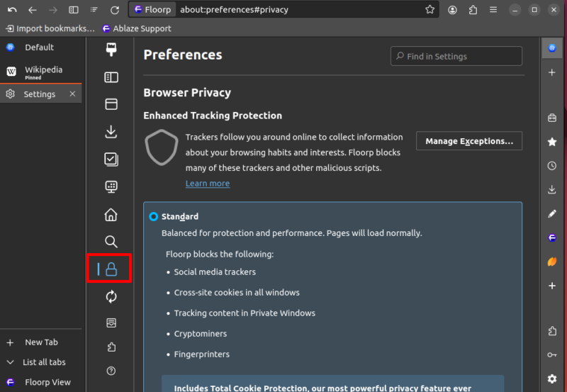Click the 'Fingerprinters' bullet text
The width and height of the screenshot is (567, 392).
point(202,354)
